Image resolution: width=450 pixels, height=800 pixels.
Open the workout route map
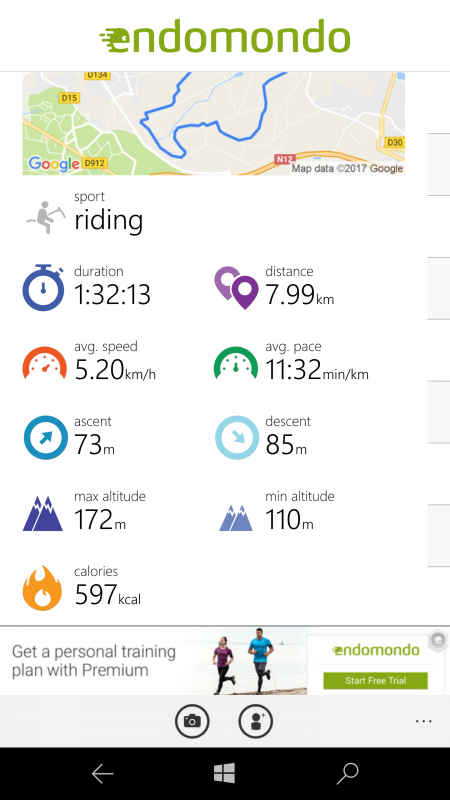point(213,123)
